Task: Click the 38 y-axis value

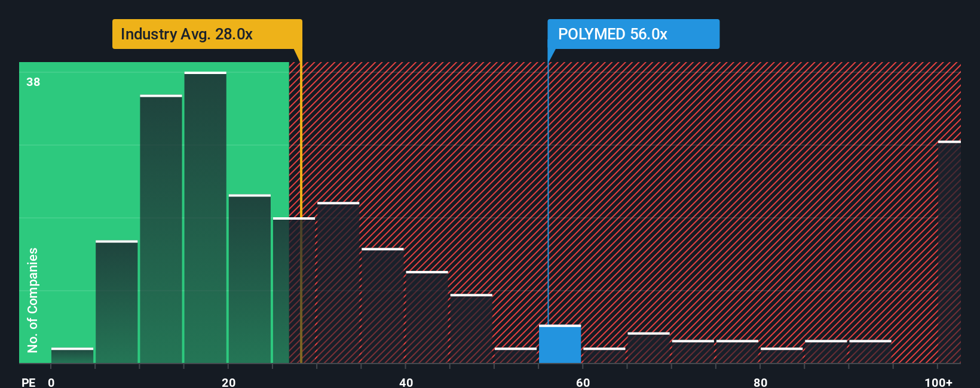Action: [33, 82]
